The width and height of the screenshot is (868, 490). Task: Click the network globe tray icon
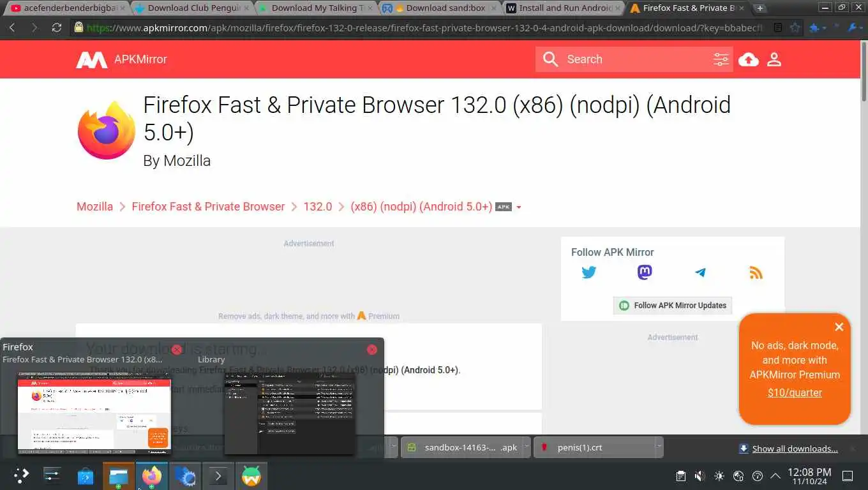click(x=738, y=476)
